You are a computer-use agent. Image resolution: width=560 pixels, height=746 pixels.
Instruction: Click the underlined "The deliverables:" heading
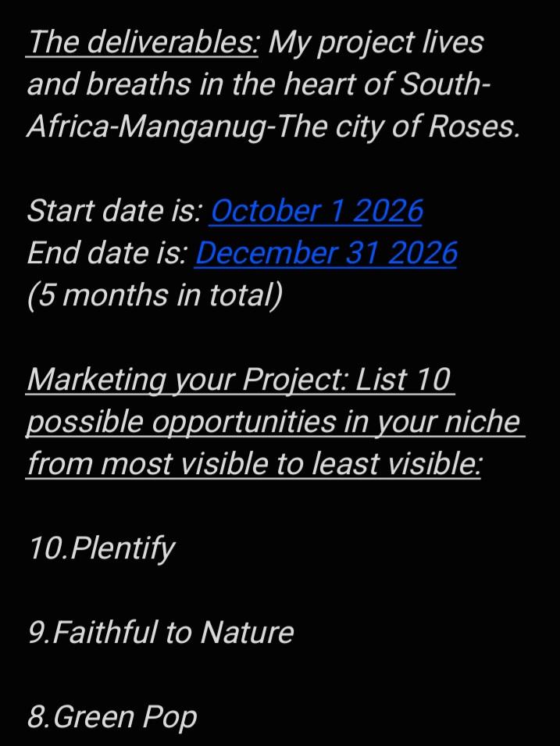click(x=143, y=42)
